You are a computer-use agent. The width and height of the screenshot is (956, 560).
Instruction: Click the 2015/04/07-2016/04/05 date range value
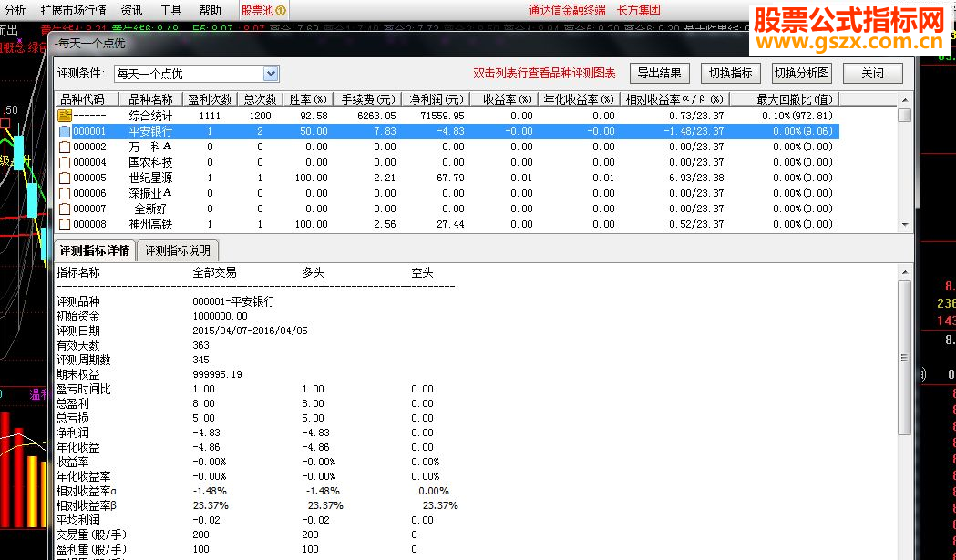point(250,331)
